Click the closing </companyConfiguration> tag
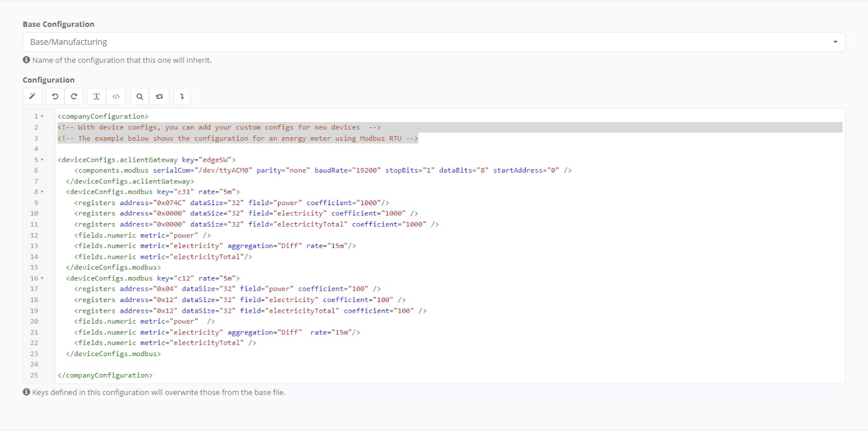 tap(105, 375)
